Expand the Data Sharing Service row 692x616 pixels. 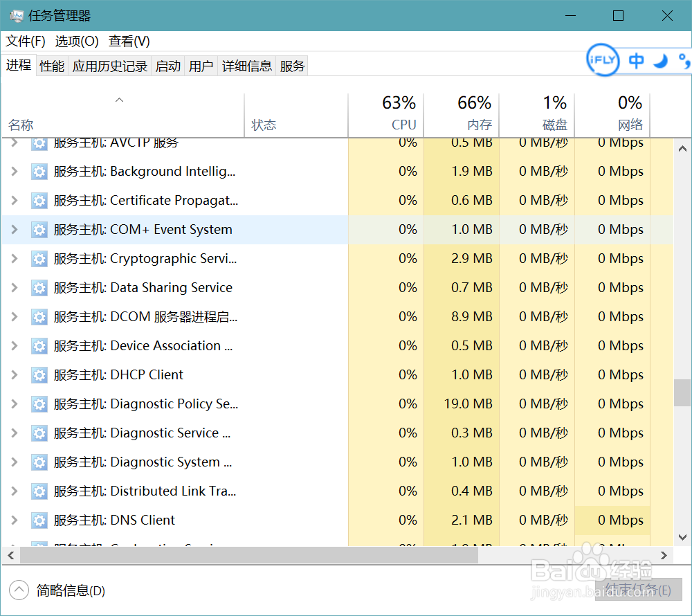(x=14, y=287)
